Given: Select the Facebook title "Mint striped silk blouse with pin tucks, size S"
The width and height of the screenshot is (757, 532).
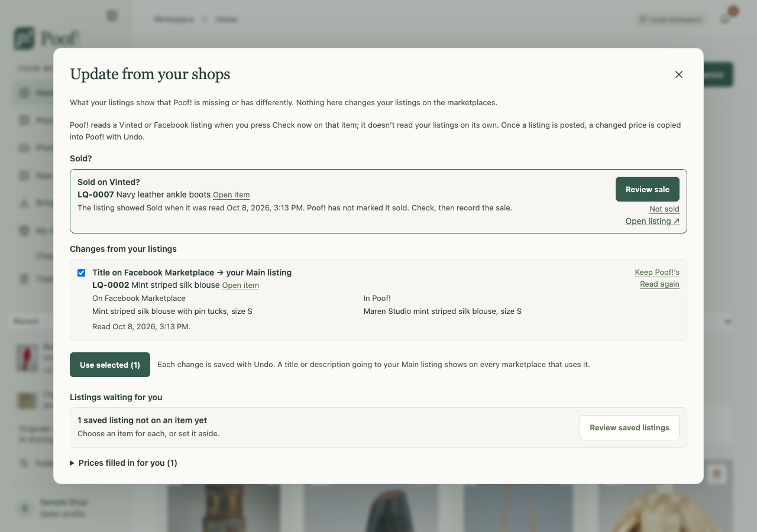Looking at the screenshot, I should [x=172, y=311].
